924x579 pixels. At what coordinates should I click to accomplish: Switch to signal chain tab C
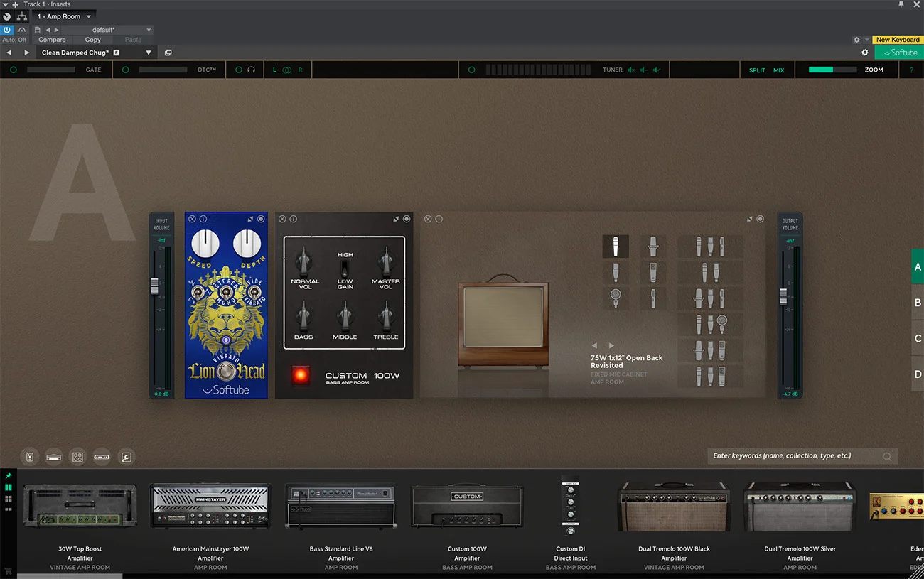[x=918, y=339]
